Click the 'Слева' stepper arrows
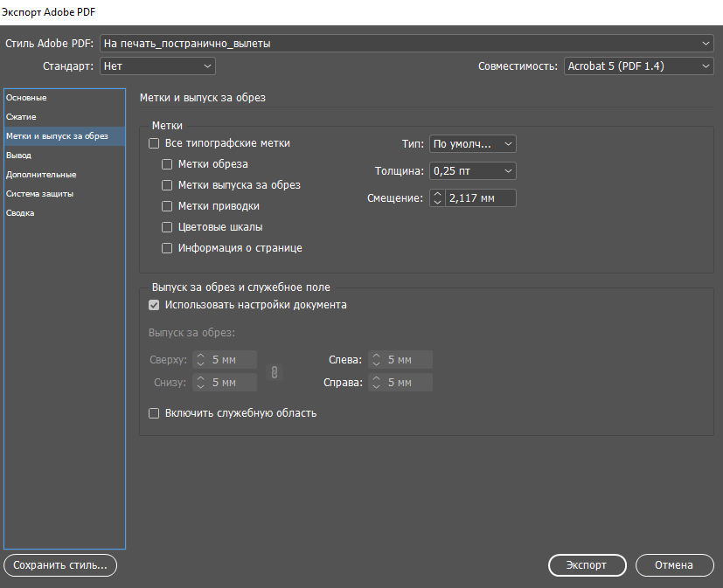This screenshot has height=588, width=723. (376, 360)
